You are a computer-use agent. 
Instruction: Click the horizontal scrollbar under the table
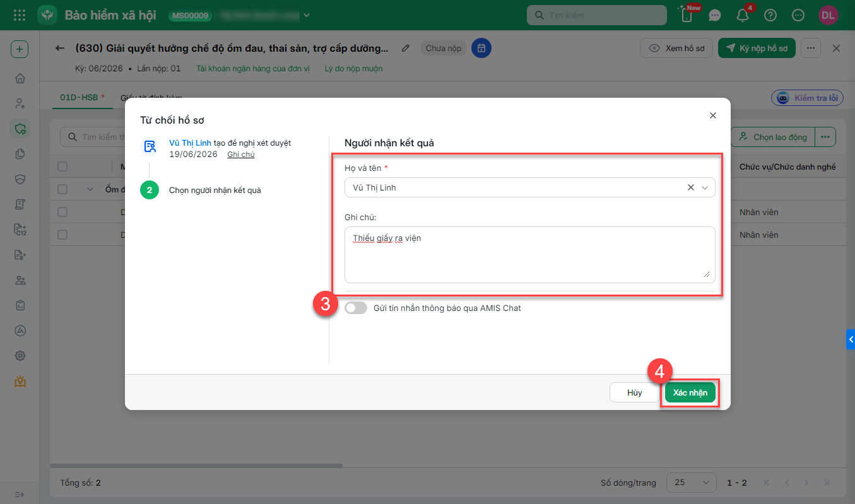[x=196, y=466]
